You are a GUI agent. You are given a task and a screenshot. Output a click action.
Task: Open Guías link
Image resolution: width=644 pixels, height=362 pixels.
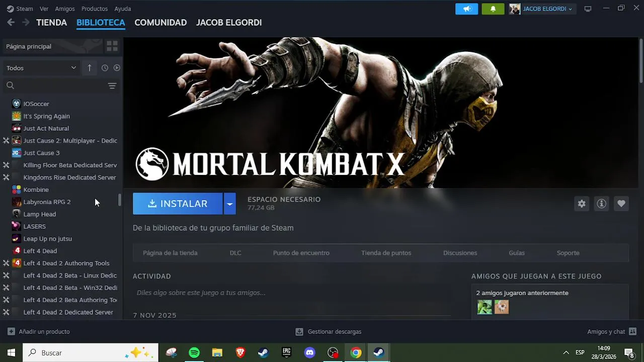(517, 253)
